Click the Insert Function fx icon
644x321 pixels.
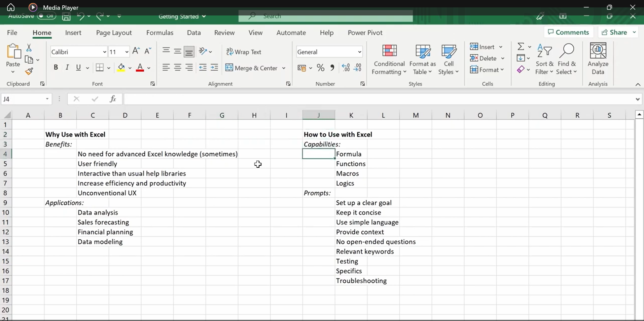coord(113,99)
